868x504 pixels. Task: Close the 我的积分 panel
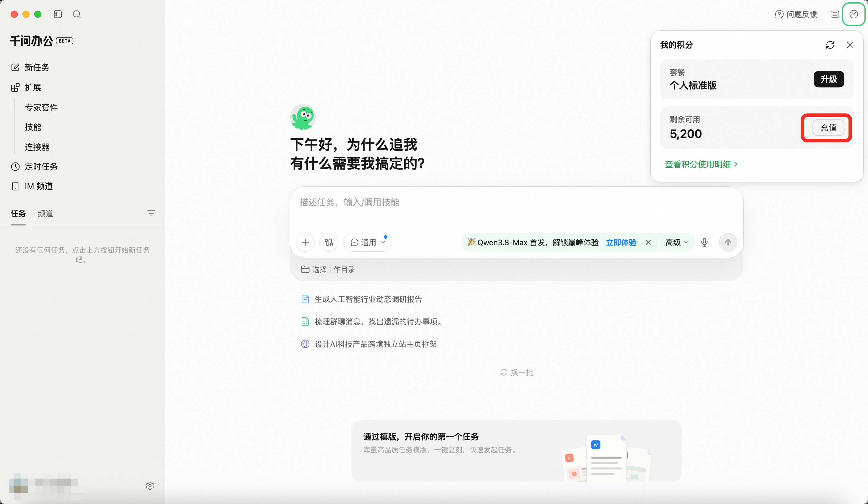(850, 45)
